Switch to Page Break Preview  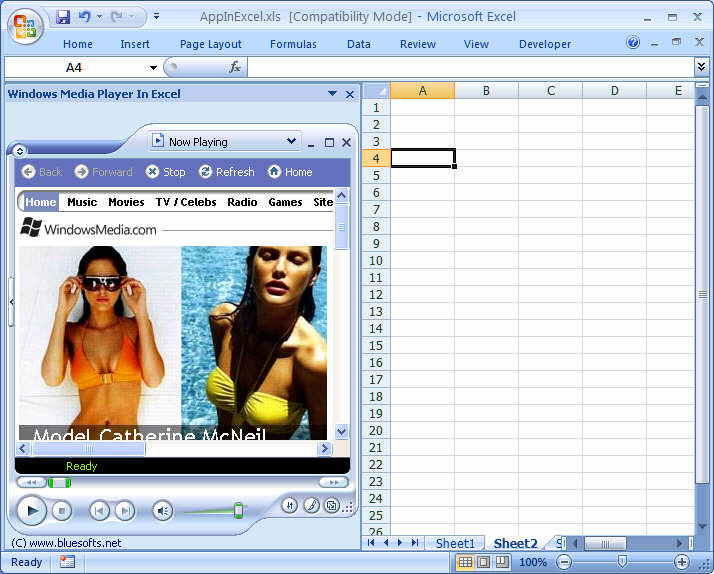click(502, 562)
